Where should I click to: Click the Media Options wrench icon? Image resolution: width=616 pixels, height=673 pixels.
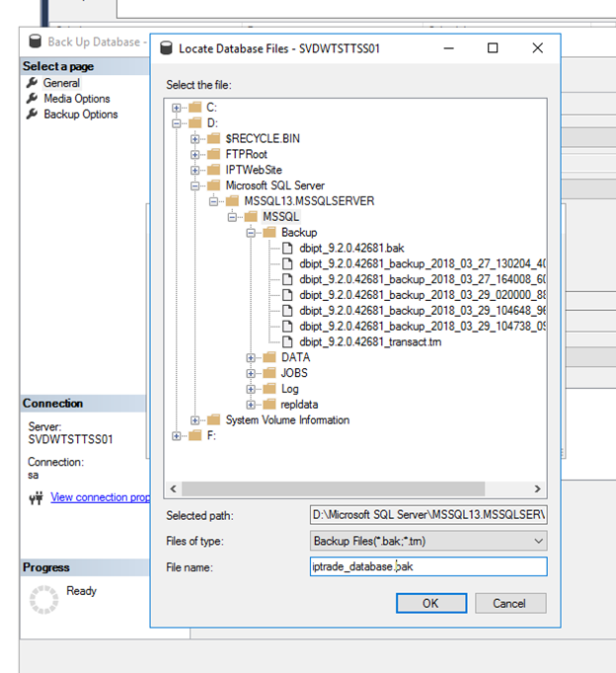32,99
